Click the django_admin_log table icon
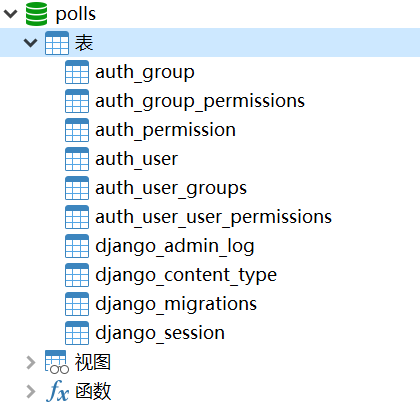Image resolution: width=420 pixels, height=406 pixels. [x=77, y=246]
